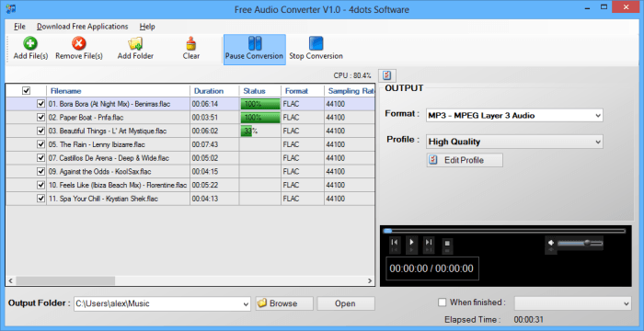Image resolution: width=644 pixels, height=331 pixels.
Task: Click the 00:00:00 / 00:00:00 time display
Action: coord(432,268)
